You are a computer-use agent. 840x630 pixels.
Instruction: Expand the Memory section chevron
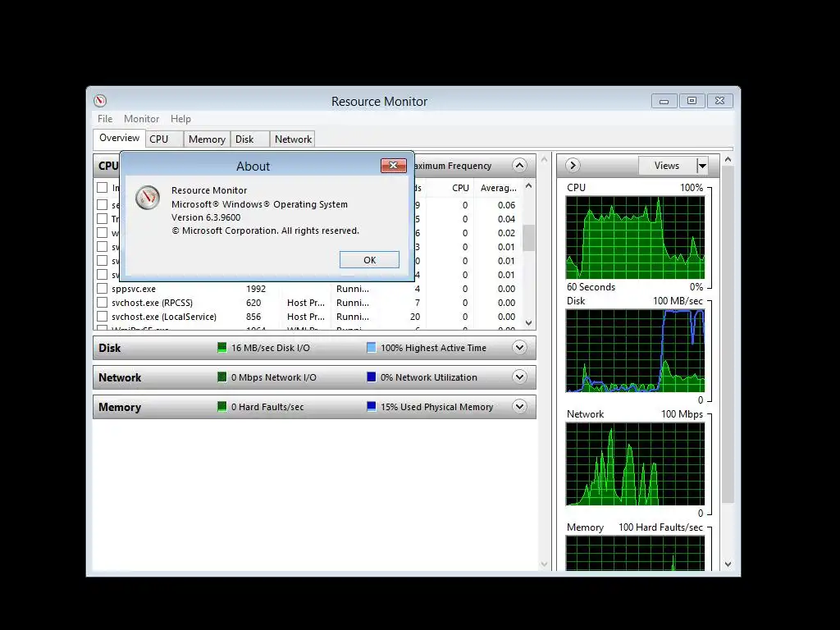[519, 407]
